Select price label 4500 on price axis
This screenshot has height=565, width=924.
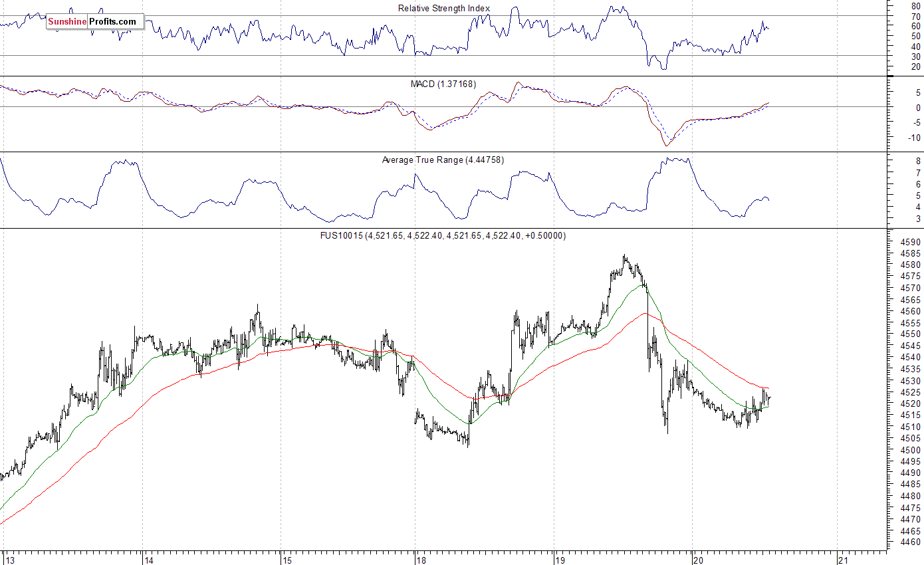(912, 450)
